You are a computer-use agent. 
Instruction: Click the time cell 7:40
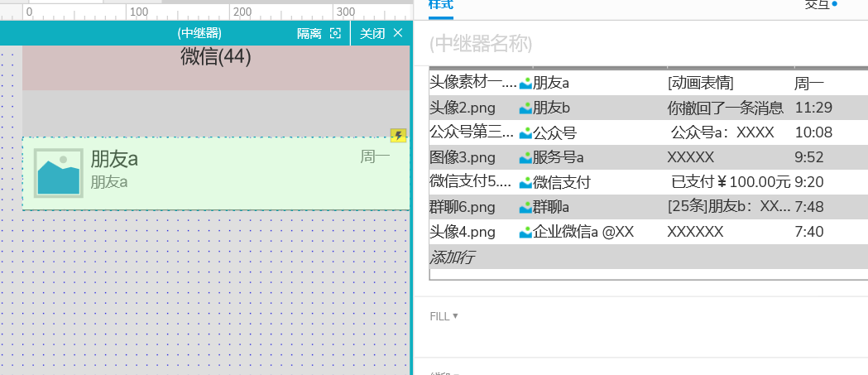point(809,232)
